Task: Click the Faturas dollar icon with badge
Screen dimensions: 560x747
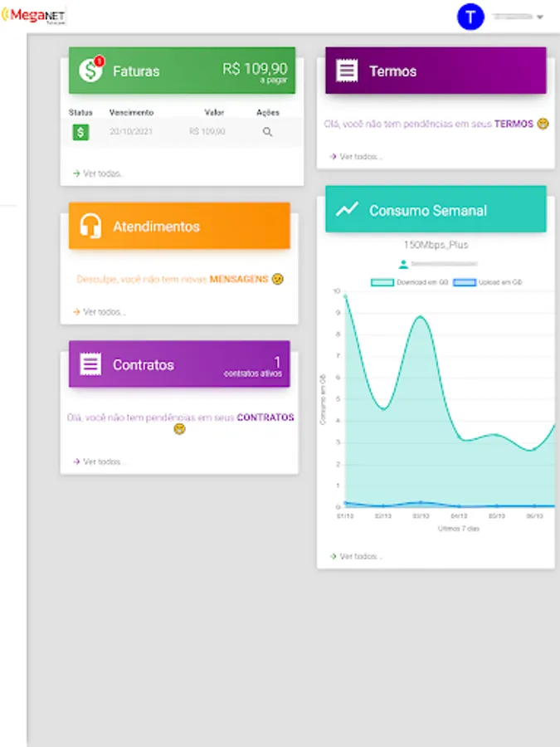Action: 91,70
